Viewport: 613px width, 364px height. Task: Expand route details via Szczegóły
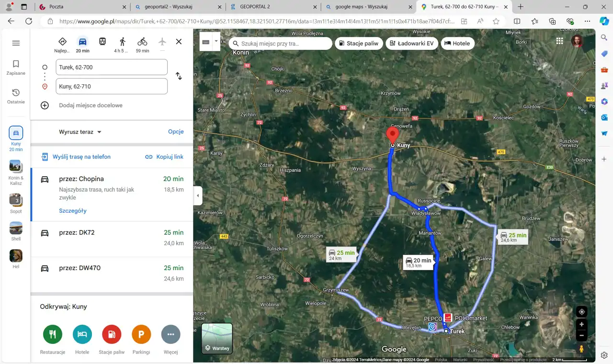[x=73, y=211]
